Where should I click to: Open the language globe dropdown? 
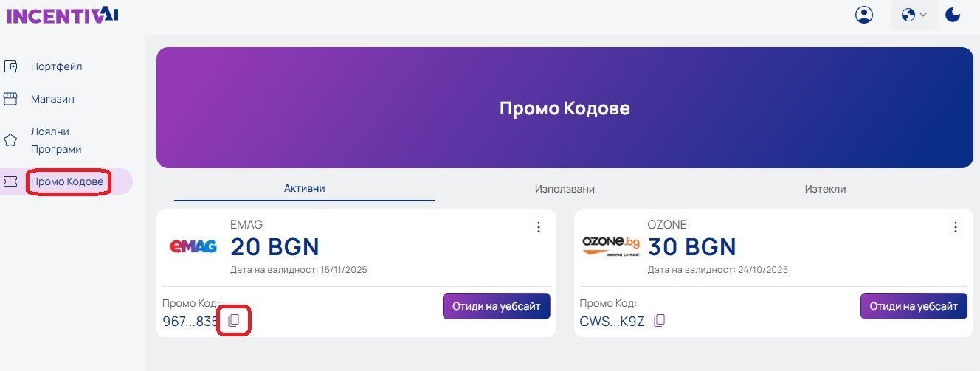point(914,15)
